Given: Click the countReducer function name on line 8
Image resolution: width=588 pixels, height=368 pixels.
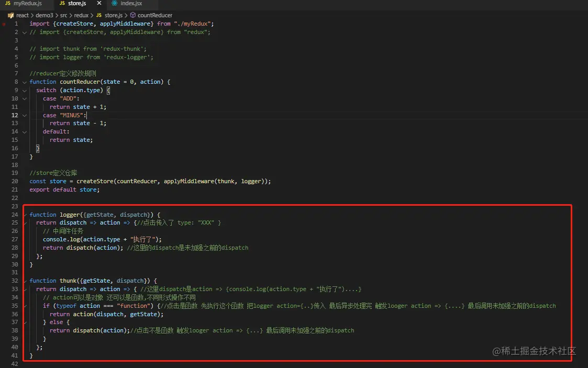Looking at the screenshot, I should click(80, 82).
